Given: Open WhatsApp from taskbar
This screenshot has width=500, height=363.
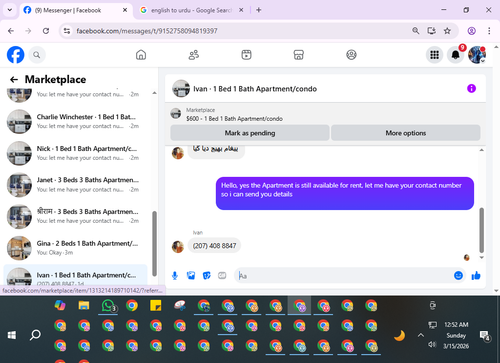Looking at the screenshot, I should click(108, 306).
